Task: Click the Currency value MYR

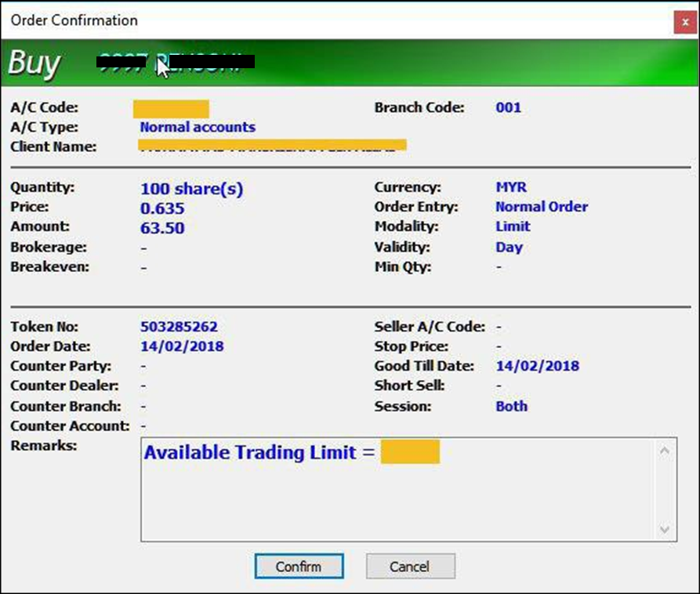Action: pyautogui.click(x=511, y=188)
